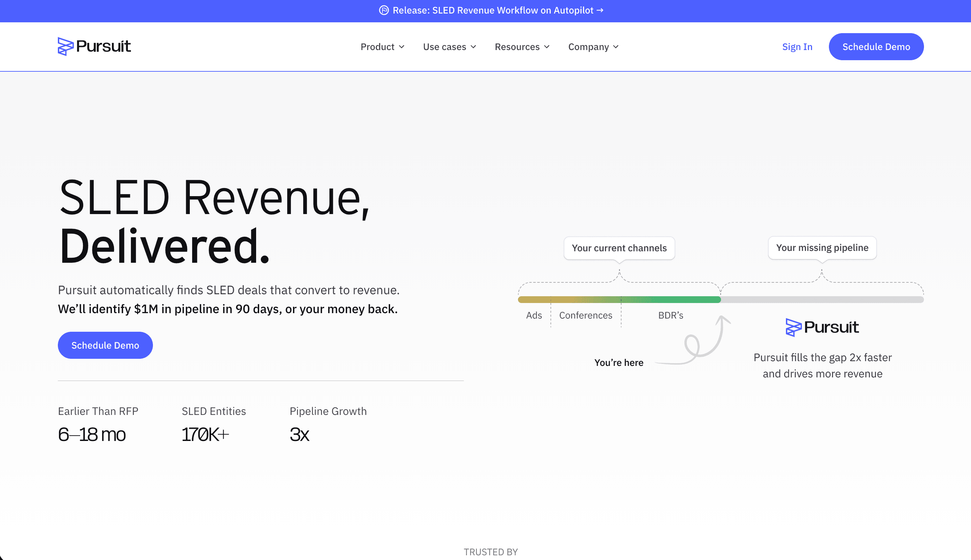This screenshot has height=560, width=971.
Task: Expand the Use cases chevron arrow
Action: point(473,47)
